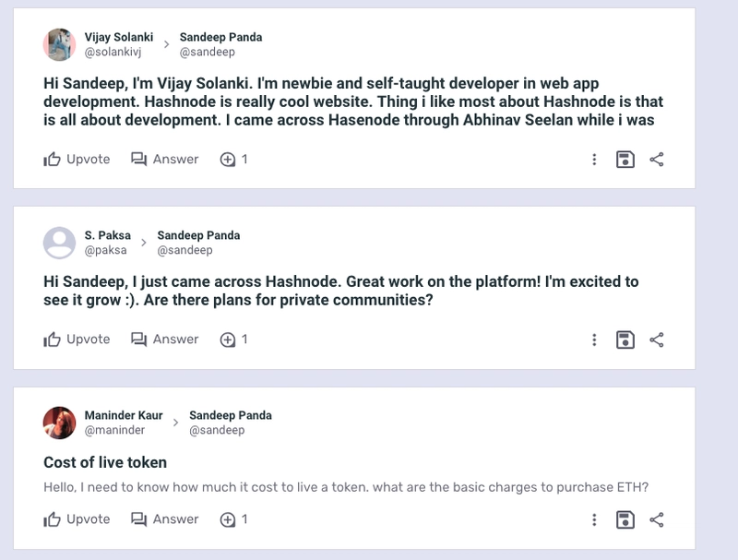Share the Cost of live token post
This screenshot has width=738, height=560.
(657, 520)
